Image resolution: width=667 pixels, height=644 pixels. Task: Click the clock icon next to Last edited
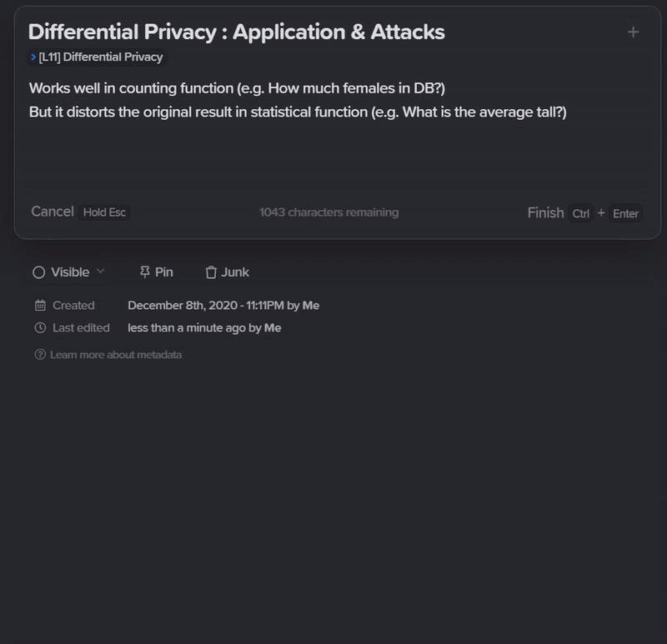tap(40, 327)
